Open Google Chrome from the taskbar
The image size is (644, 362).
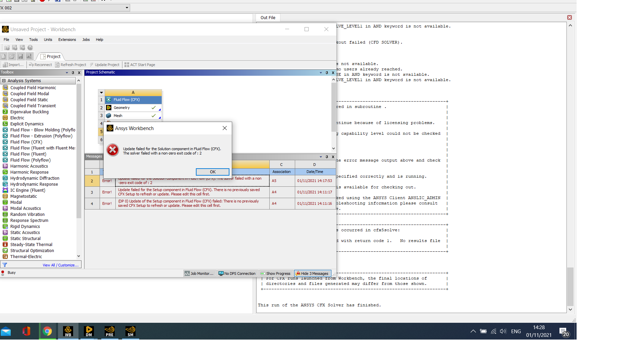(47, 331)
